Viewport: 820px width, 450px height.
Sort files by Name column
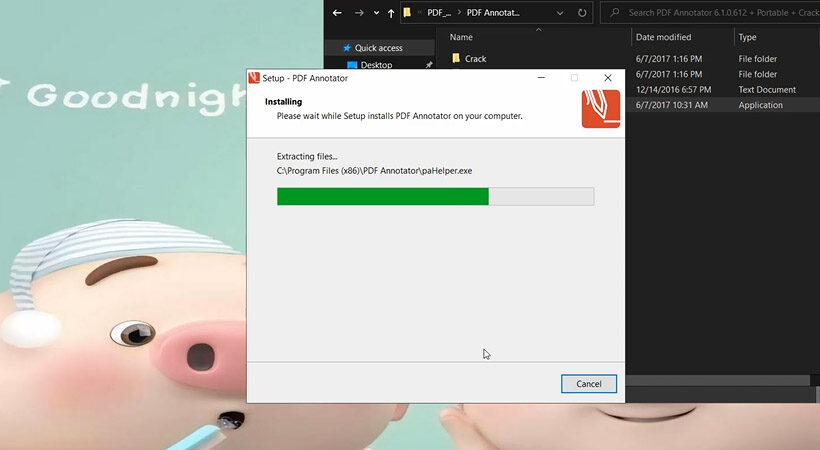click(461, 37)
